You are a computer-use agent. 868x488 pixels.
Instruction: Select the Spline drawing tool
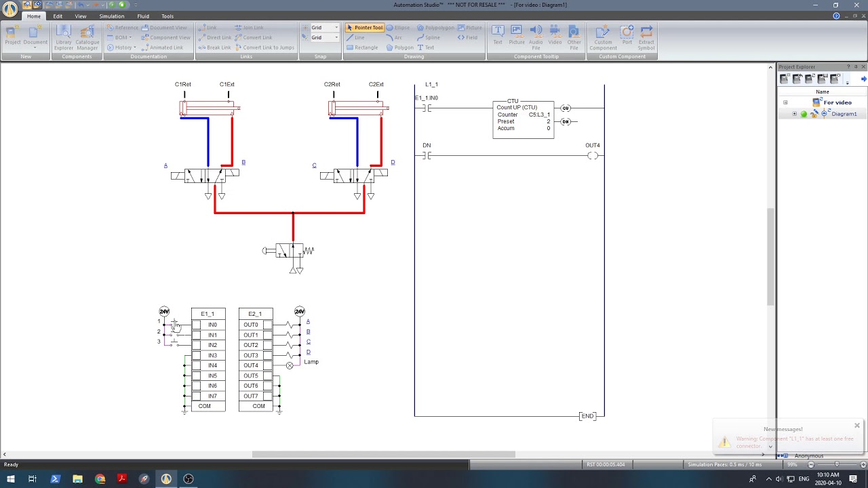tap(429, 38)
